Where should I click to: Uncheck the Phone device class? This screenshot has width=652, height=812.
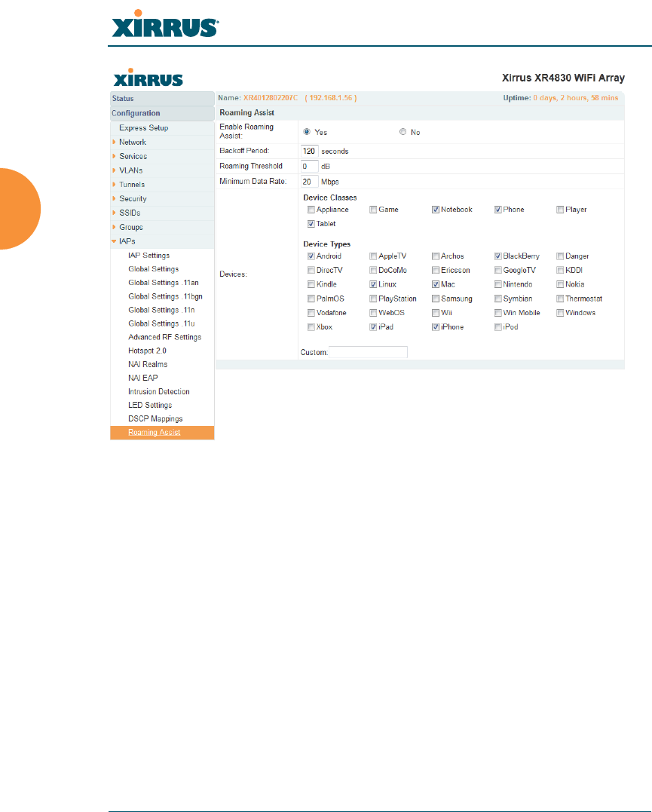point(497,210)
